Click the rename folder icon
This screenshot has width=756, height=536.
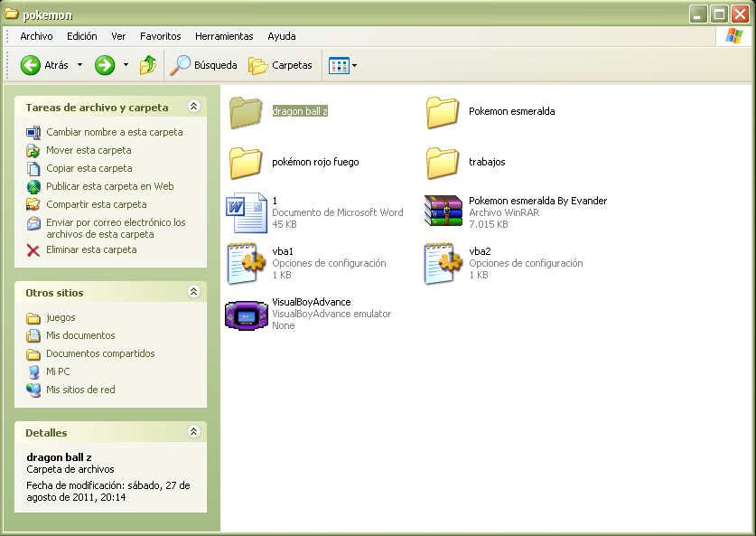point(33,132)
